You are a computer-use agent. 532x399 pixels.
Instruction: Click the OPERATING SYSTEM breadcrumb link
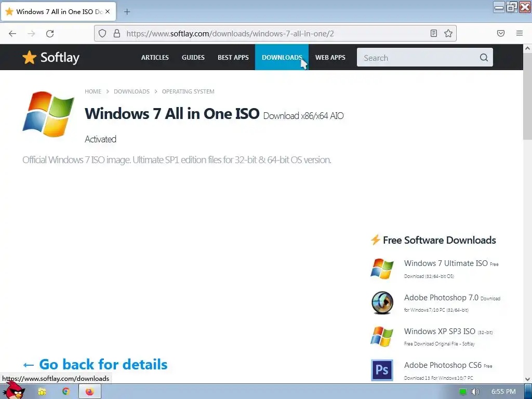click(188, 91)
